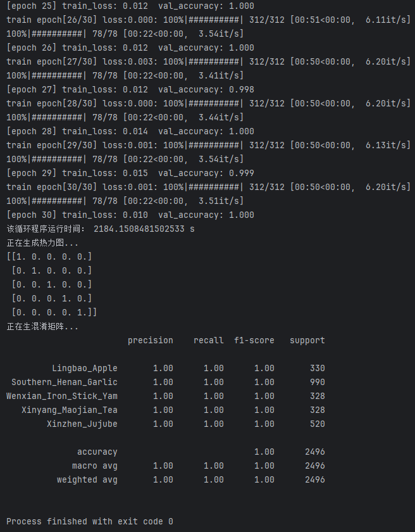Click the support column header

click(x=307, y=340)
